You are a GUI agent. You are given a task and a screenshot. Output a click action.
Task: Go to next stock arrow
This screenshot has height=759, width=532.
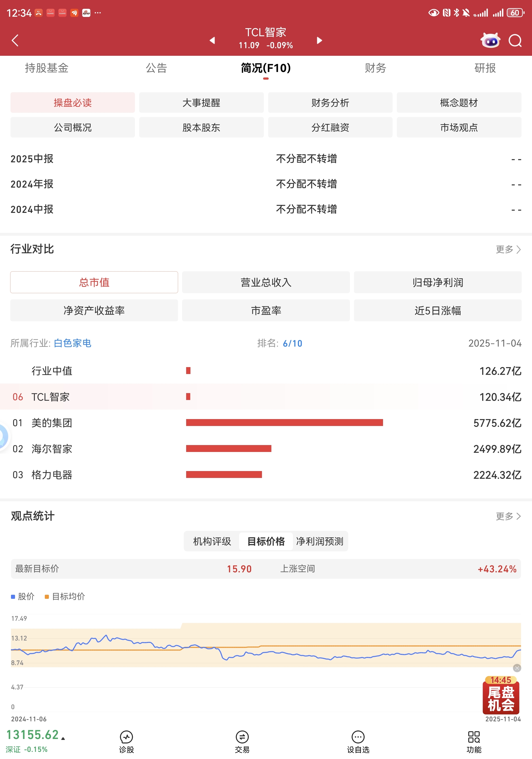319,40
